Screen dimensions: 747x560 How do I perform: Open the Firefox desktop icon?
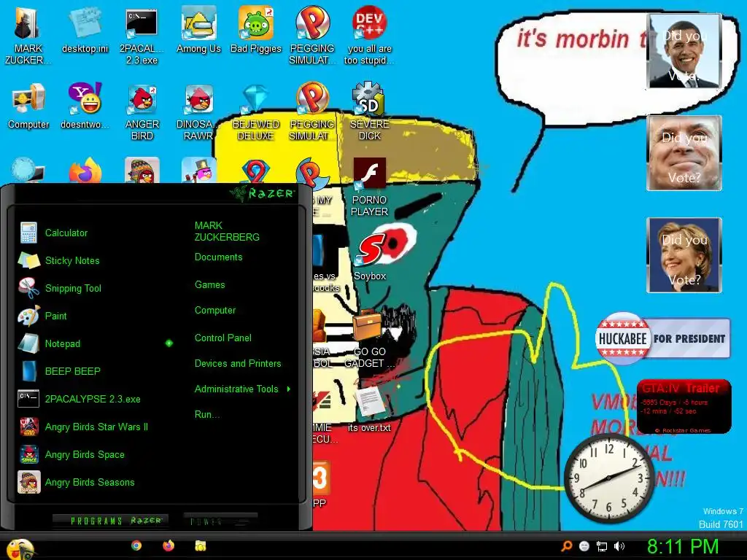[x=85, y=171]
